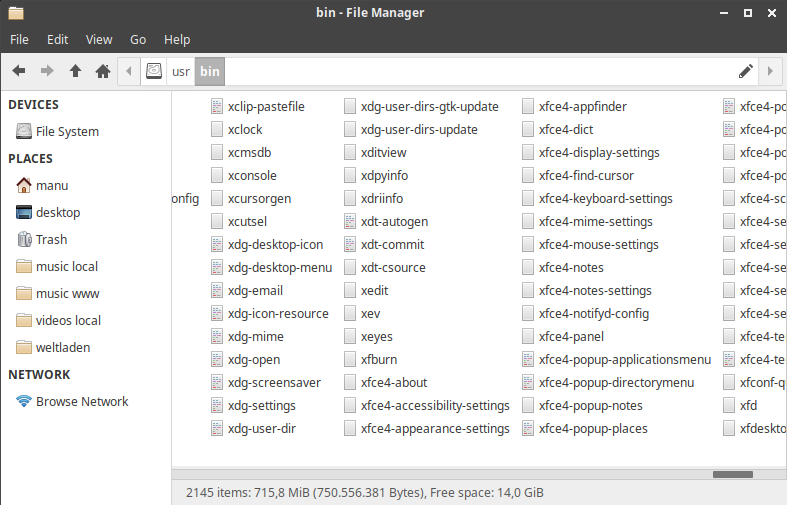Click the 'bin' path button
This screenshot has width=787, height=505.
(210, 71)
